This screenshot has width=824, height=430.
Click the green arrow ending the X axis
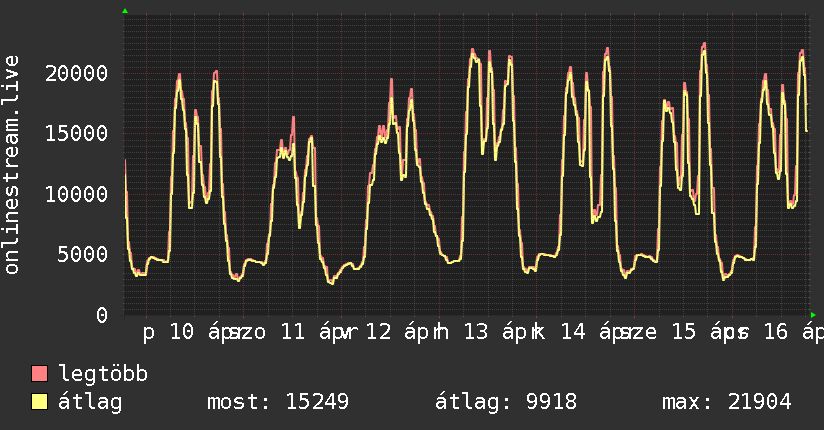[x=813, y=314]
